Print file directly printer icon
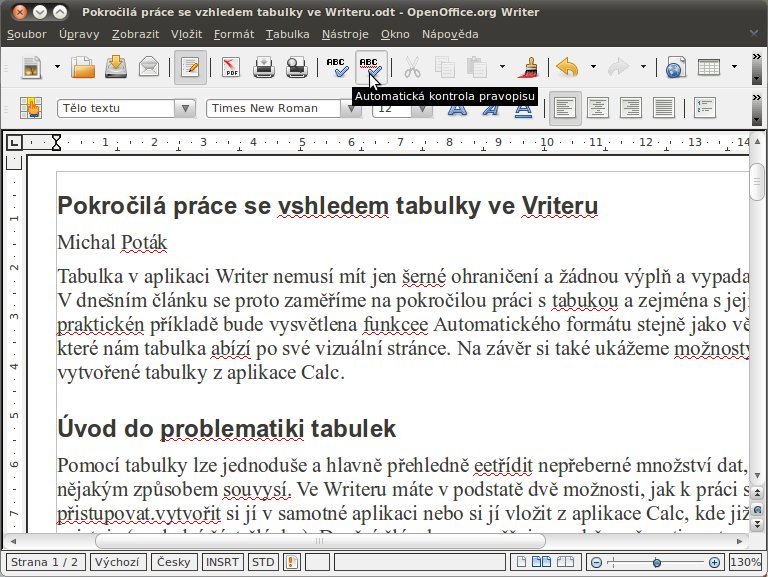This screenshot has height=577, width=768. tap(264, 67)
